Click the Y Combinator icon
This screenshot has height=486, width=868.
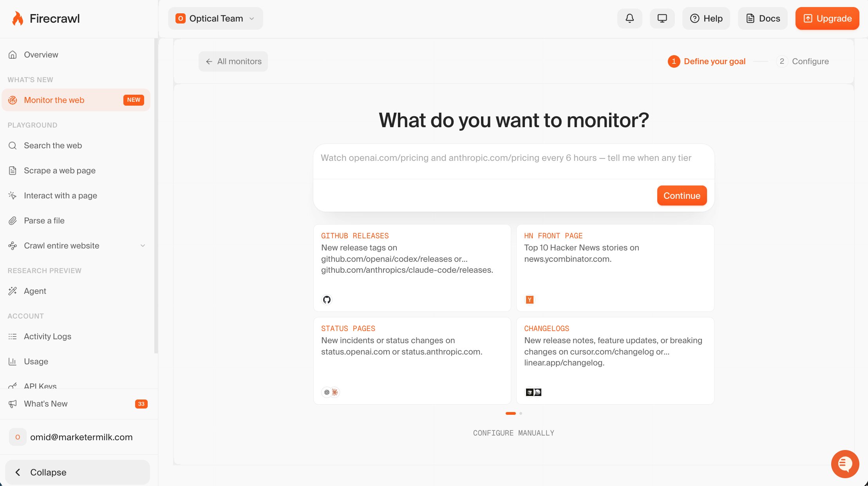click(x=530, y=300)
